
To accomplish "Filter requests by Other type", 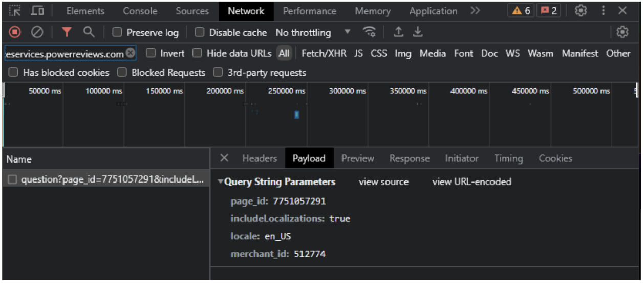I will coord(618,53).
